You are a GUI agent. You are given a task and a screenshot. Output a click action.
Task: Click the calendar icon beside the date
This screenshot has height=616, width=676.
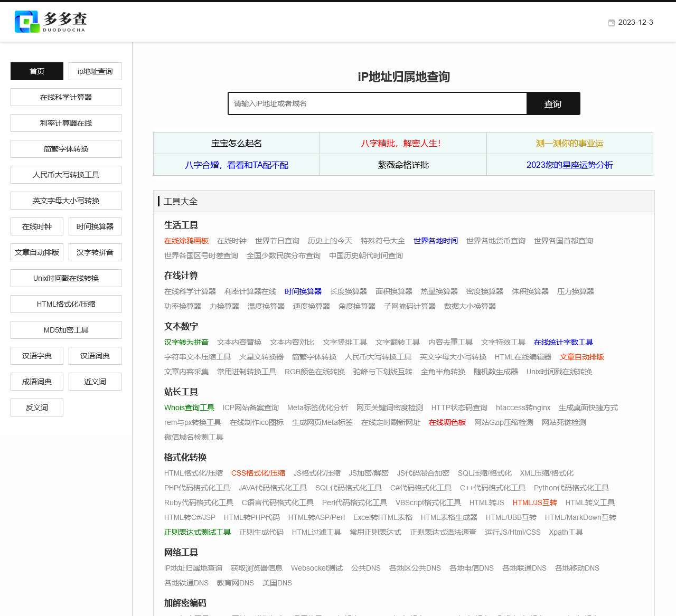point(612,23)
